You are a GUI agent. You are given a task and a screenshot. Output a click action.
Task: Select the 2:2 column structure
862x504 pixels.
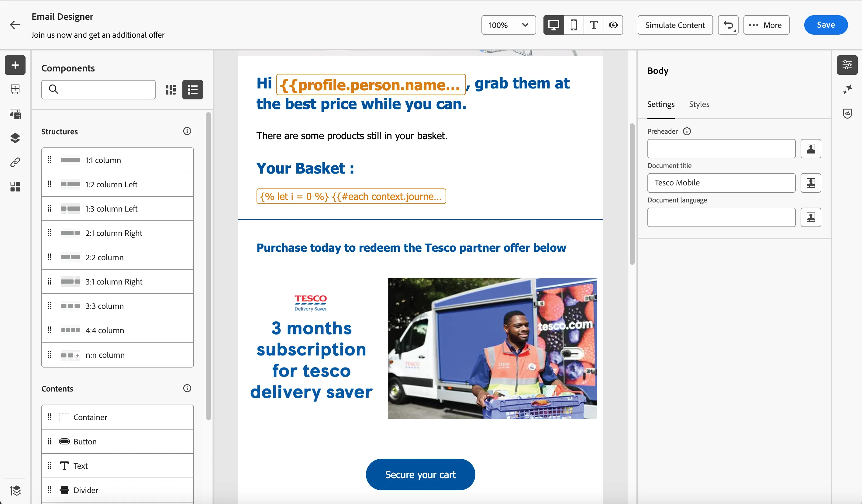coord(117,257)
